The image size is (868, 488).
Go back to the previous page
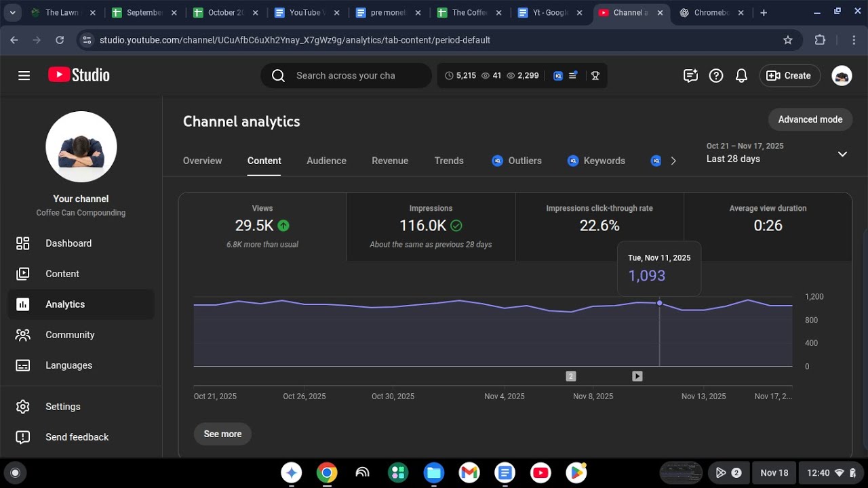point(14,40)
